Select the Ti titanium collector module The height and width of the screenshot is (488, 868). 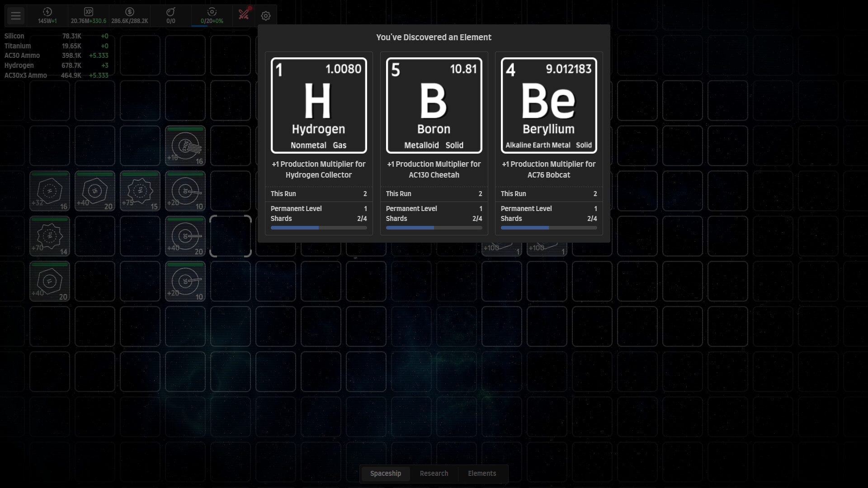pos(50,282)
